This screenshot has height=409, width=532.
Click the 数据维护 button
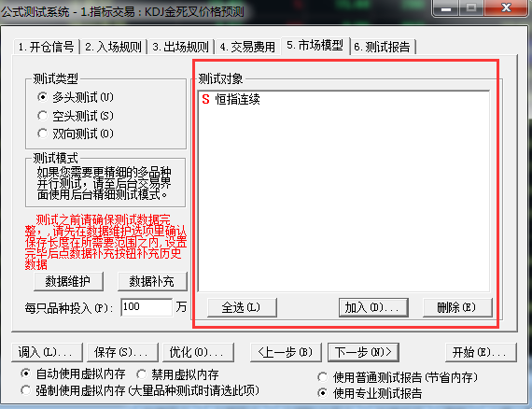tap(68, 281)
